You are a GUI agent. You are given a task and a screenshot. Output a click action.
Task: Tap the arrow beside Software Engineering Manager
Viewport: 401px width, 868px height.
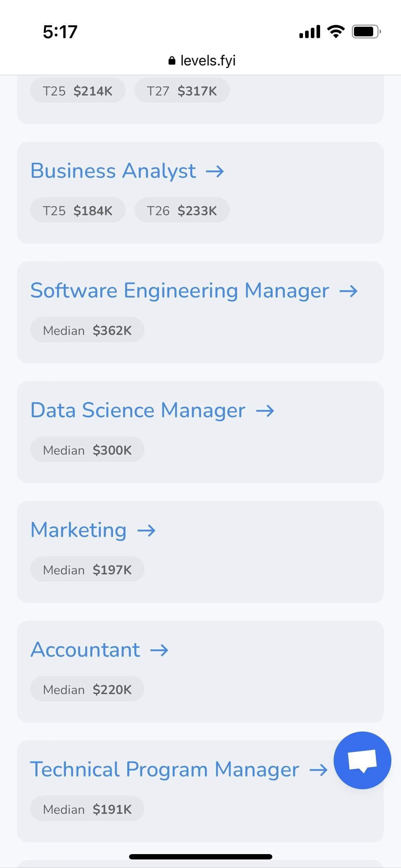tap(348, 291)
